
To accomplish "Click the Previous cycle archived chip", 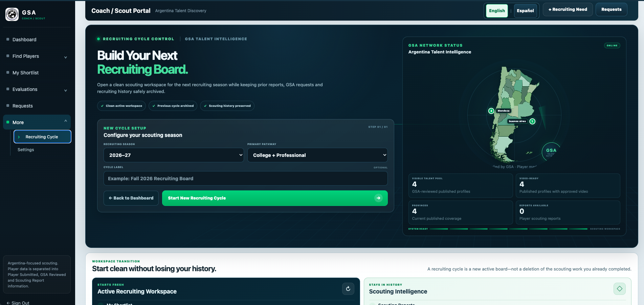I will point(173,106).
